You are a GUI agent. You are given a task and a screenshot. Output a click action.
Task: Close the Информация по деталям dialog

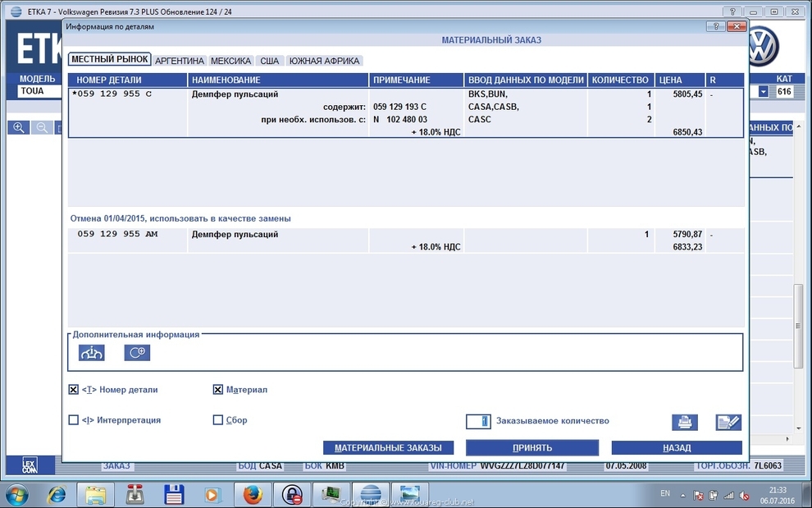736,26
